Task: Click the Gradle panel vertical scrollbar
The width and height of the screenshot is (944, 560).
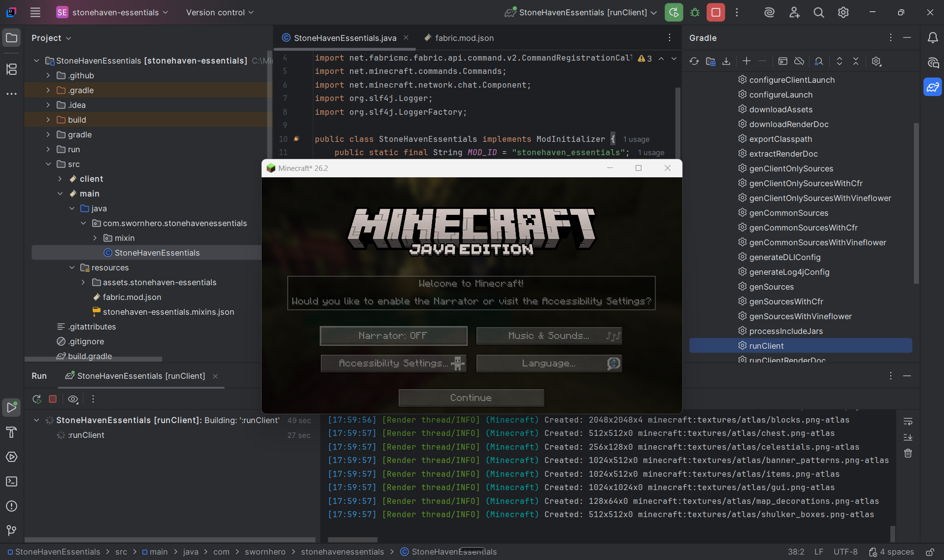Action: (x=916, y=203)
